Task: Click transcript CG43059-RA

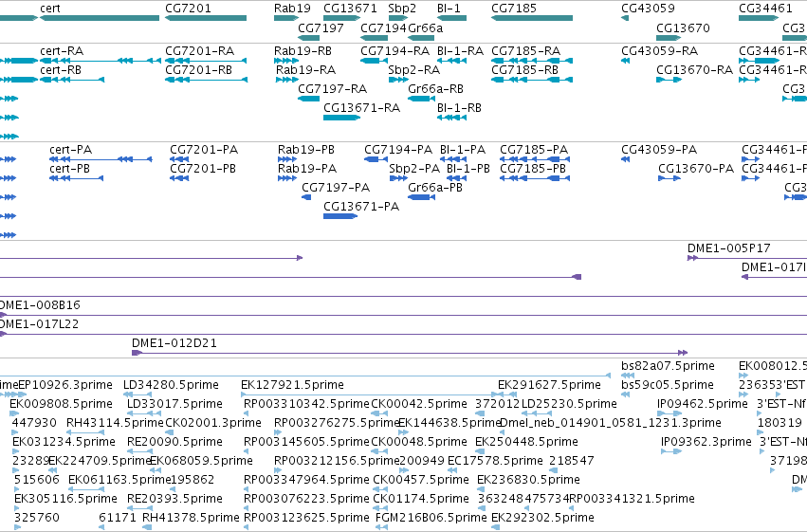Action: (660, 51)
